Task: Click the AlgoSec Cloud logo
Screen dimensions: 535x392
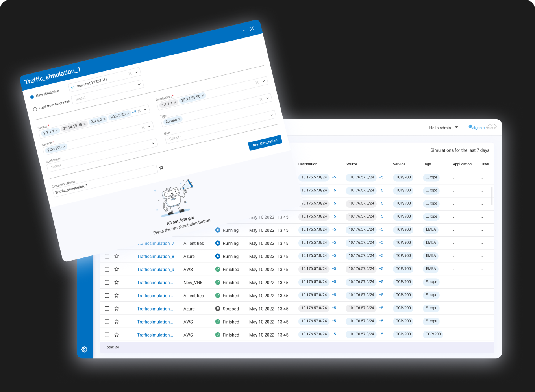Action: [483, 127]
